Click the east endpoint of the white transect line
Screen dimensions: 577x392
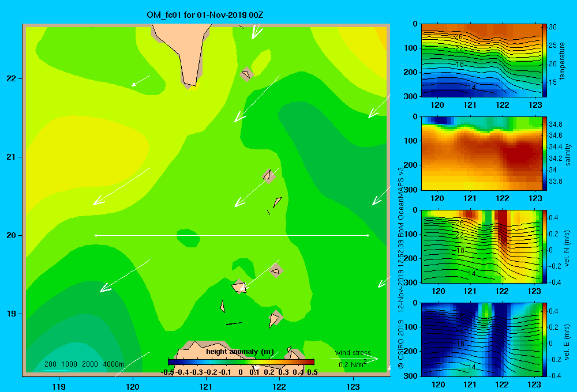[368, 235]
